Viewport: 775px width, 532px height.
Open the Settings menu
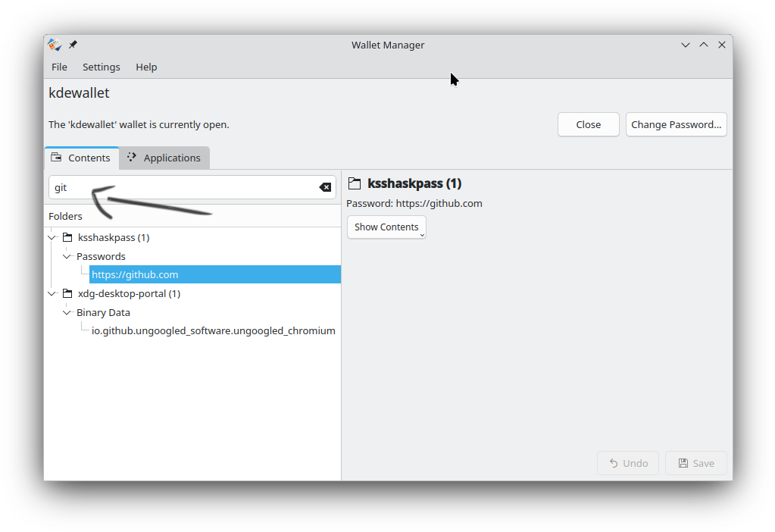[102, 67]
